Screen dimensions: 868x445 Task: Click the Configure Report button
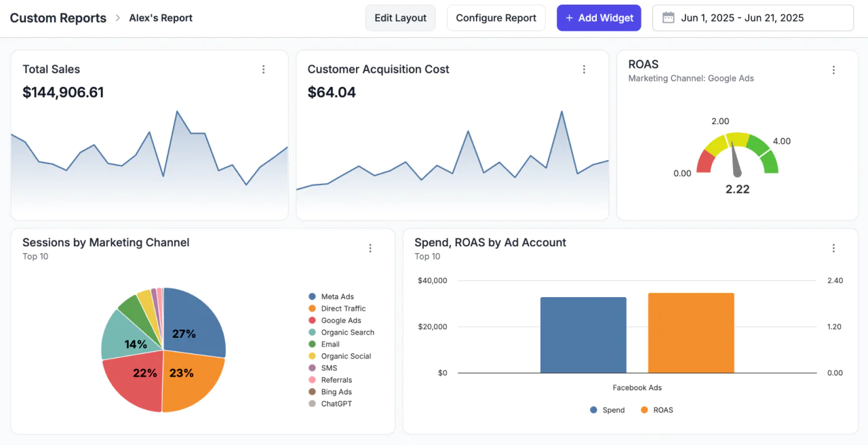tap(496, 18)
